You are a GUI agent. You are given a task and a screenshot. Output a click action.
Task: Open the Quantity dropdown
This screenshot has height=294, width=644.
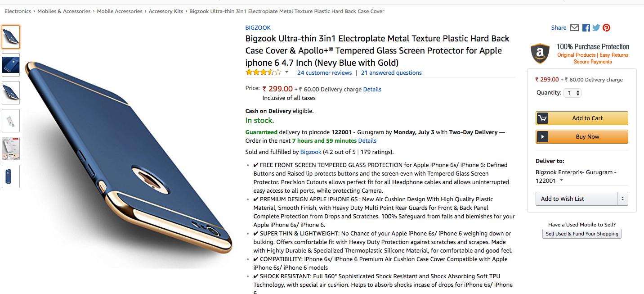click(572, 93)
